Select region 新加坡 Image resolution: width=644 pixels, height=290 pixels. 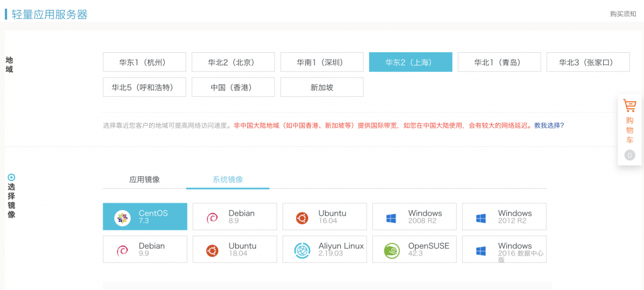pyautogui.click(x=322, y=87)
